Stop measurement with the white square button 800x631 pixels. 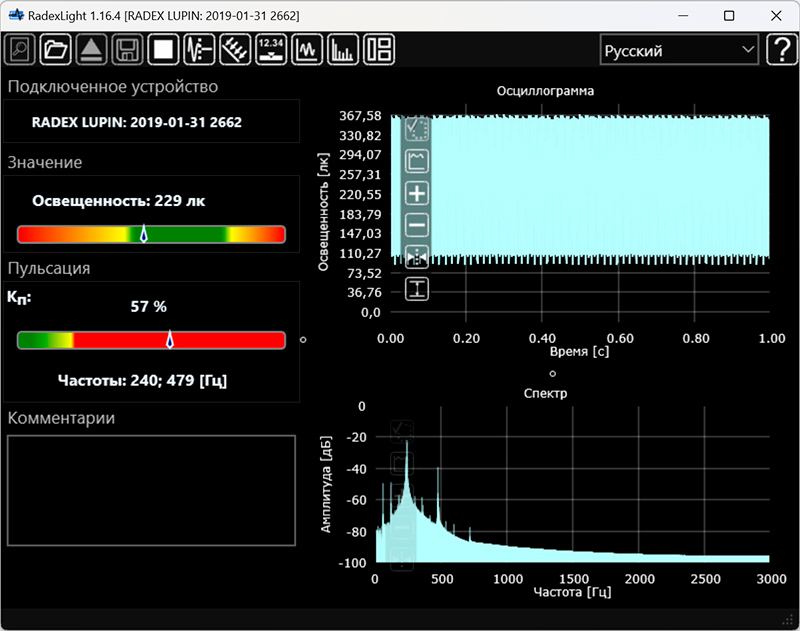pos(163,49)
